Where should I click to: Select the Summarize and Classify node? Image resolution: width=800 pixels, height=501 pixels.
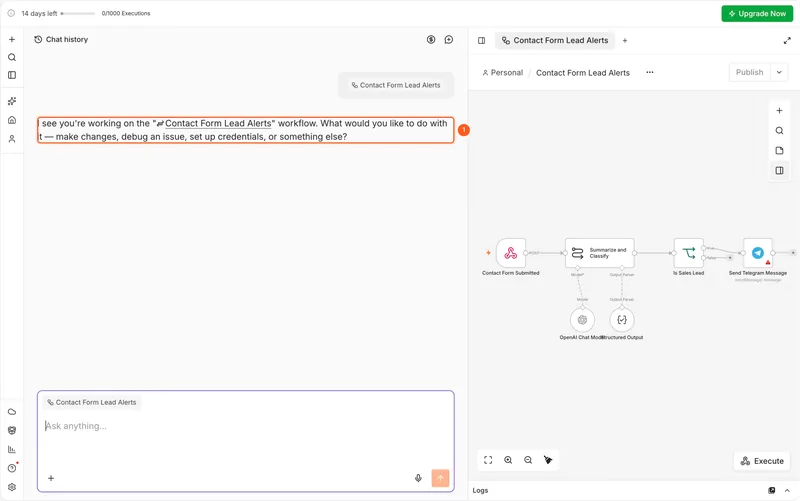(x=599, y=253)
